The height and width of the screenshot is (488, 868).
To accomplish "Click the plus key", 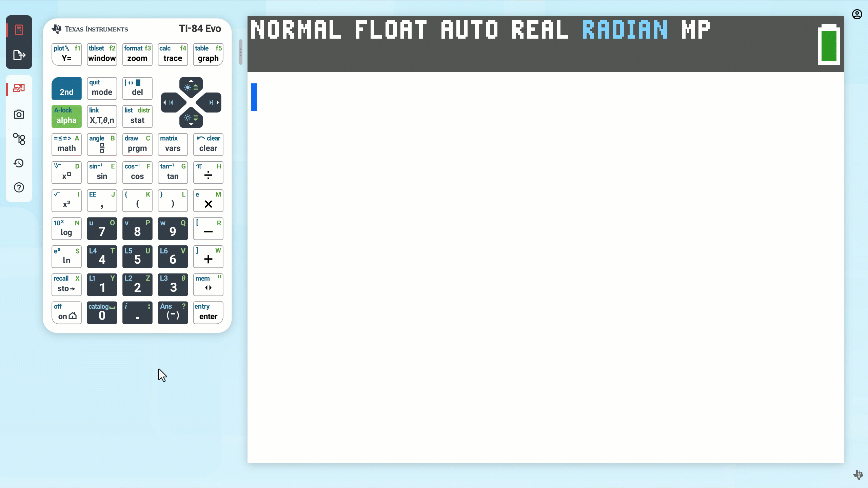I will click(x=208, y=257).
